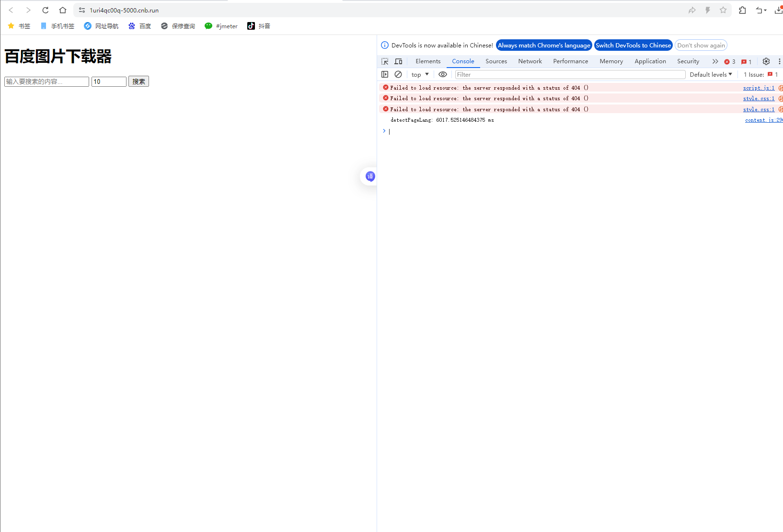Image resolution: width=783 pixels, height=532 pixels.
Task: Switch to the Memory tab
Action: (x=611, y=61)
